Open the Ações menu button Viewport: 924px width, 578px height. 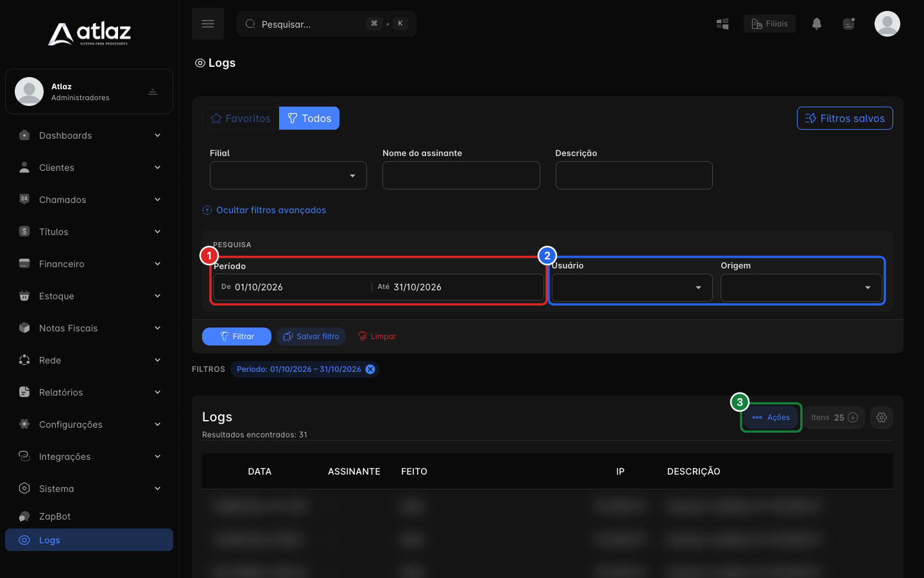(771, 417)
